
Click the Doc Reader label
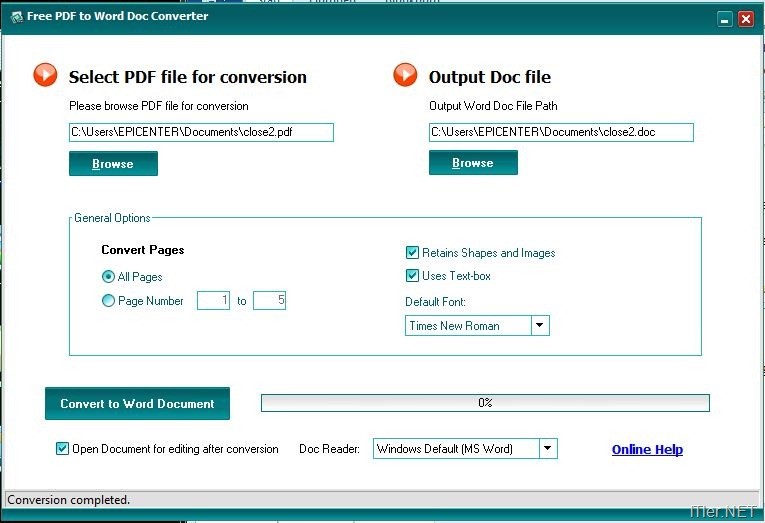coord(329,449)
